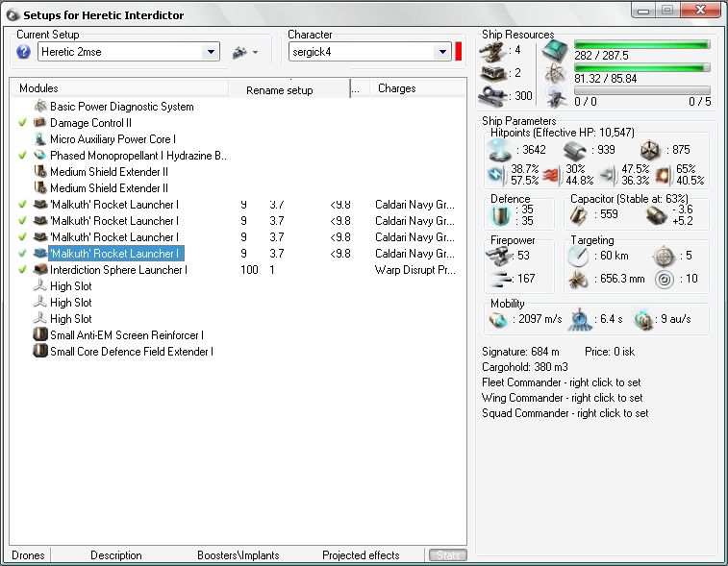Image resolution: width=728 pixels, height=566 pixels.
Task: Click the capacitor icon showing 559
Action: pos(580,214)
